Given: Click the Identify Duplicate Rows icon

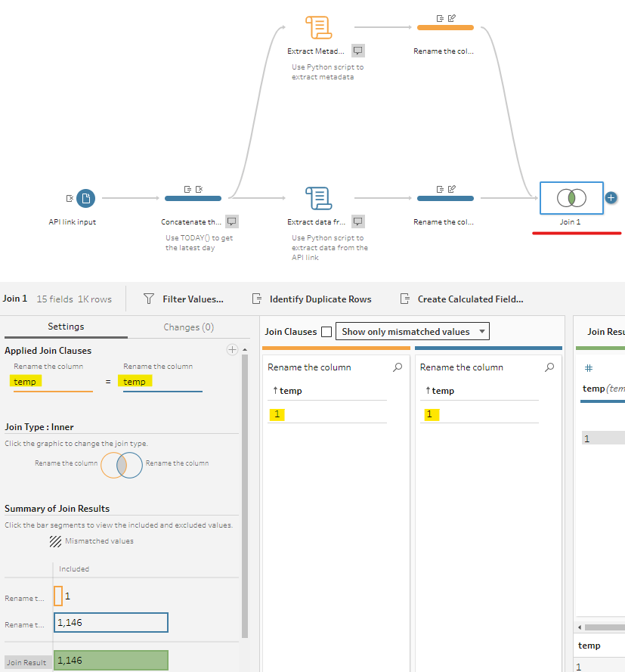Looking at the screenshot, I should click(x=257, y=299).
